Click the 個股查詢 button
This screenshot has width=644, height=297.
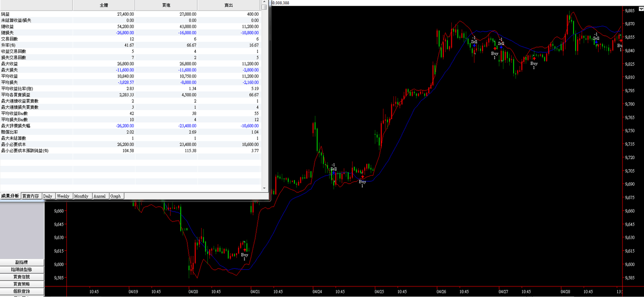pos(22,291)
